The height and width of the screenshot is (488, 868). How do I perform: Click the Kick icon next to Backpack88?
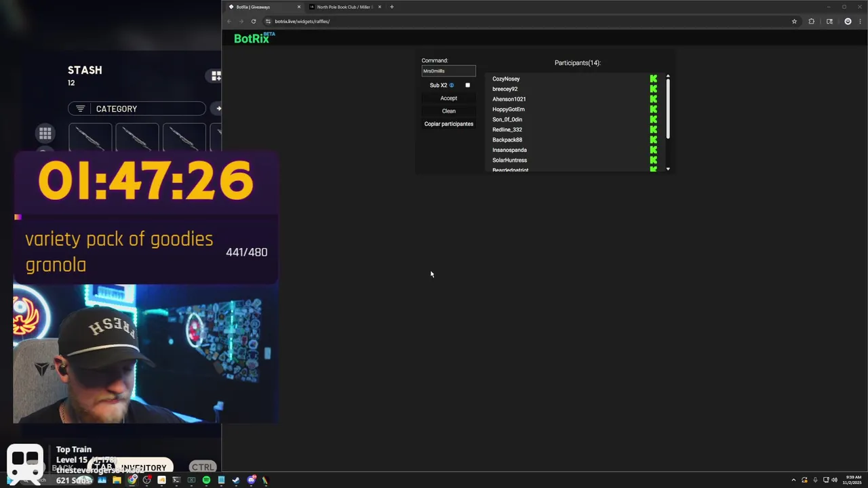(x=653, y=140)
